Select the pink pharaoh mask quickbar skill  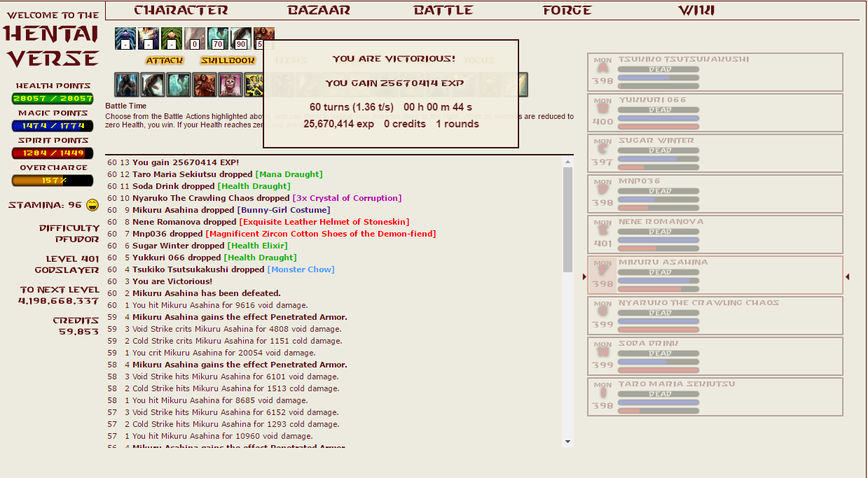[230, 85]
